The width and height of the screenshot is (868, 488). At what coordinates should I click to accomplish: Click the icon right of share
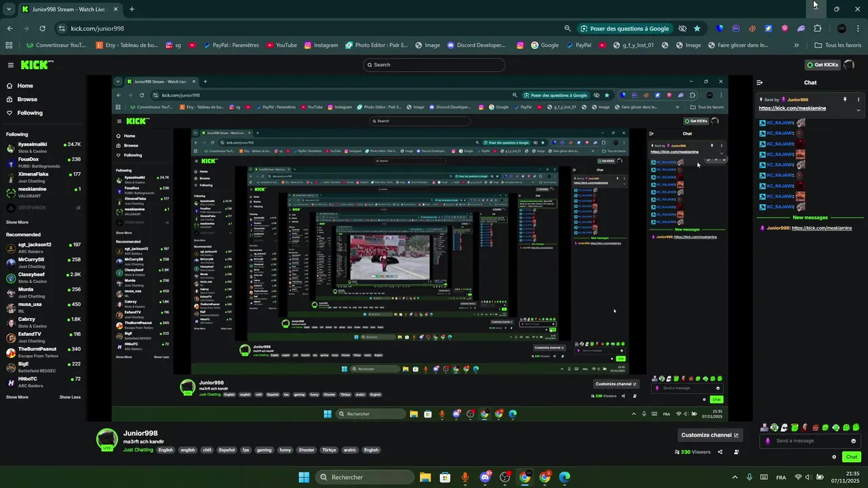tap(736, 452)
